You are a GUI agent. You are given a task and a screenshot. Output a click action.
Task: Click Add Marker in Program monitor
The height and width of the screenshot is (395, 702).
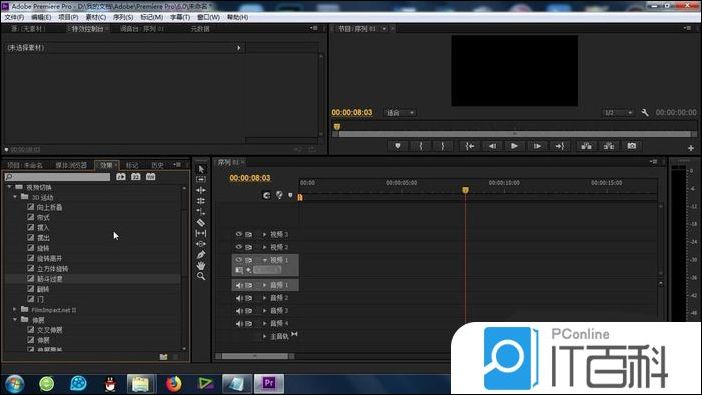click(x=398, y=146)
